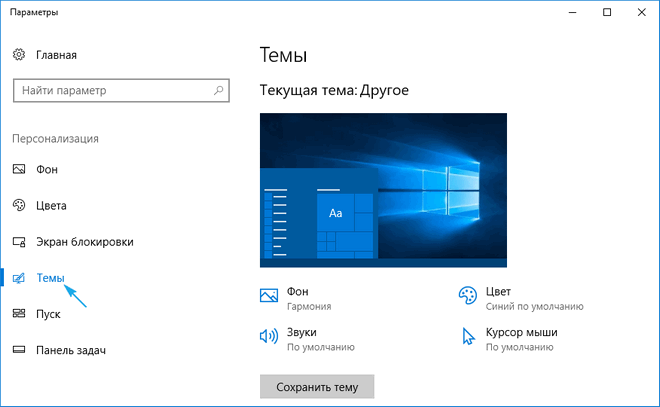Select the Темы item in sidebar
Screen dimensions: 660x407
(x=50, y=278)
